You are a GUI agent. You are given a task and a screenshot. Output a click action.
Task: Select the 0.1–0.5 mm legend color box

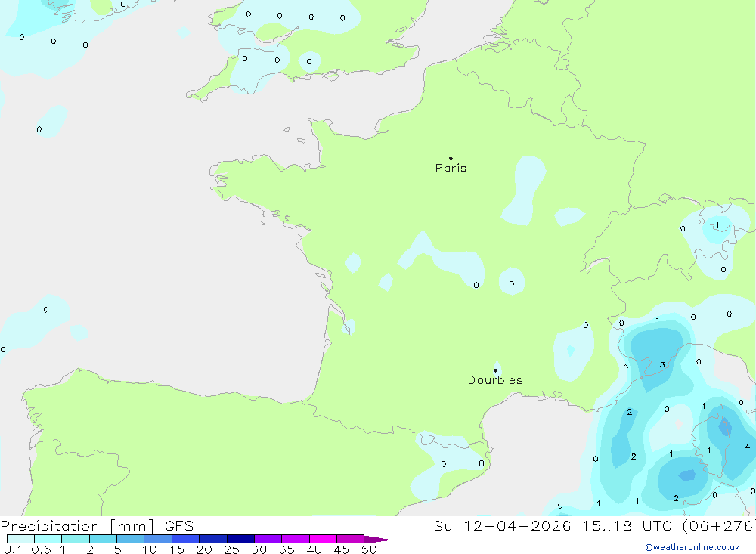[x=20, y=539]
